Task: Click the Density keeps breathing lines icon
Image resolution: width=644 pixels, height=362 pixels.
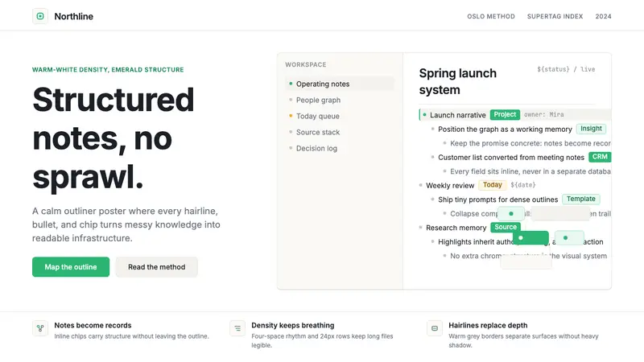Action: point(237,328)
